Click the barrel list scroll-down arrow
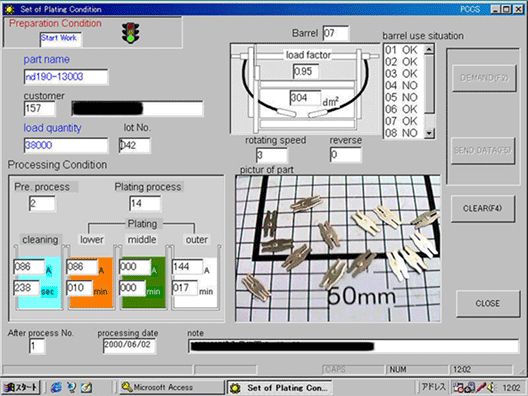528x396 pixels. (x=429, y=133)
